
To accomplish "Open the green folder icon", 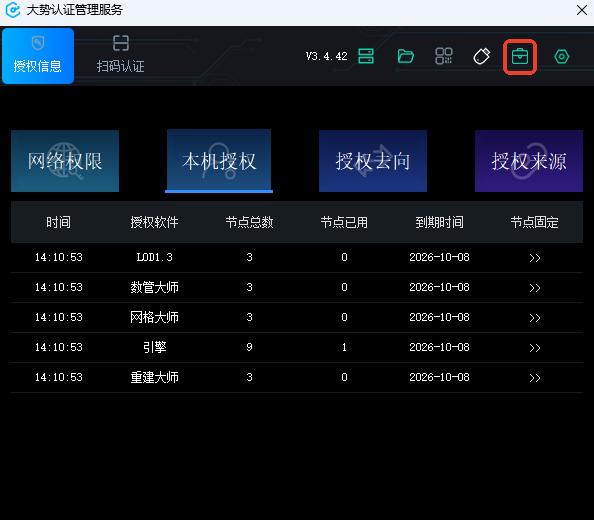I will (405, 56).
